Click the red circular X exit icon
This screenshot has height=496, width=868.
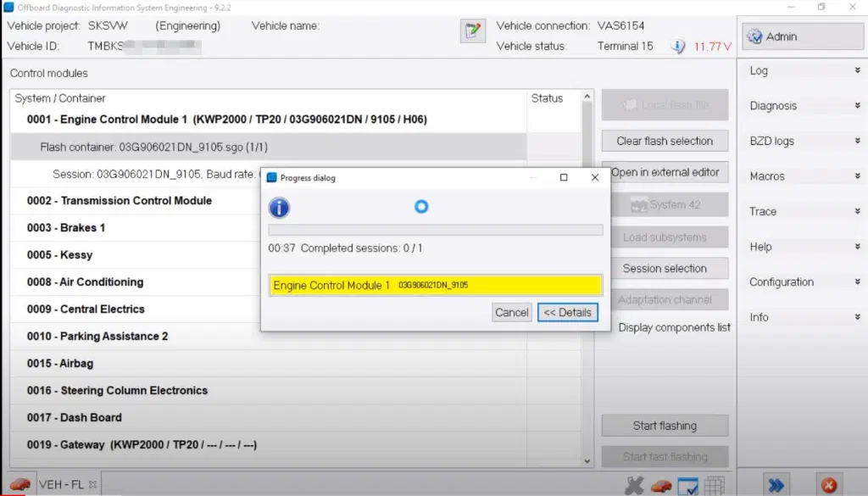coord(829,485)
